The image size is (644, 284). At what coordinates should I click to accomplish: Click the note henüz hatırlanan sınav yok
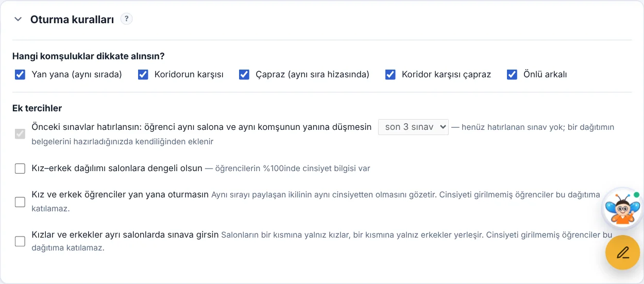tap(512, 127)
